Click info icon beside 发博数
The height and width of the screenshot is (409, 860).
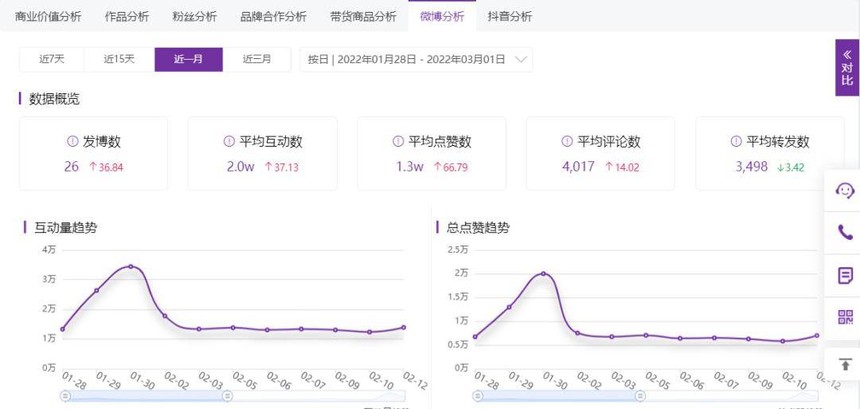pyautogui.click(x=72, y=141)
